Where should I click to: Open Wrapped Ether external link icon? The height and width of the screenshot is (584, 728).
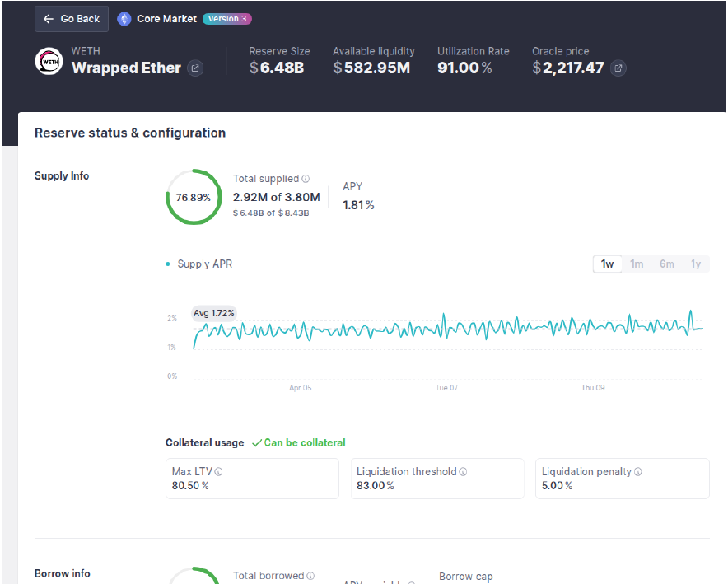[195, 68]
